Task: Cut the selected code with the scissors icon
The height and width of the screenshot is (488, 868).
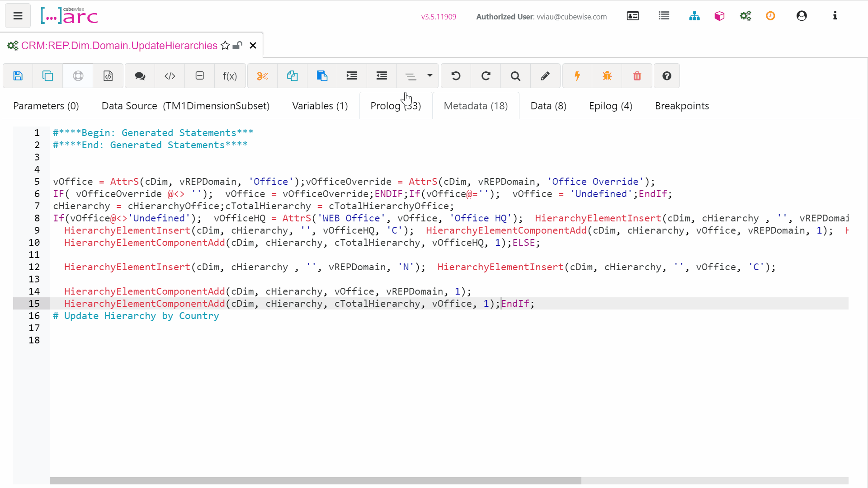Action: tap(262, 75)
